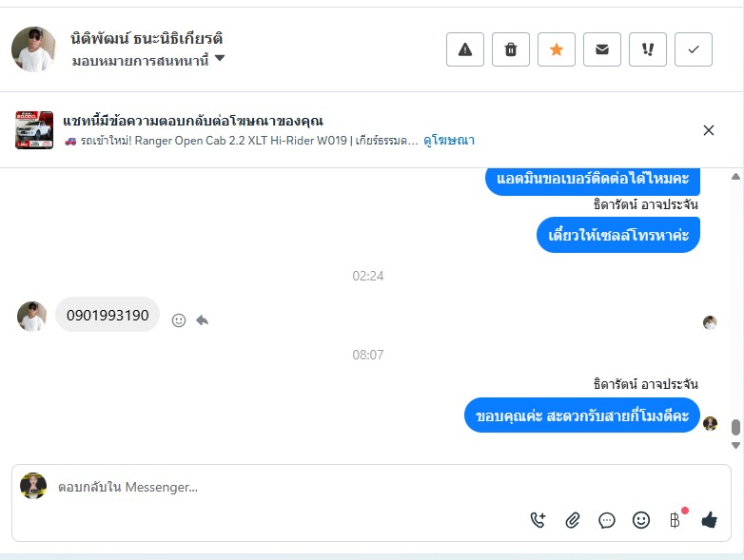Screen dimensions: 744x560
Task: Dismiss the ad reply banner
Action: (x=709, y=130)
